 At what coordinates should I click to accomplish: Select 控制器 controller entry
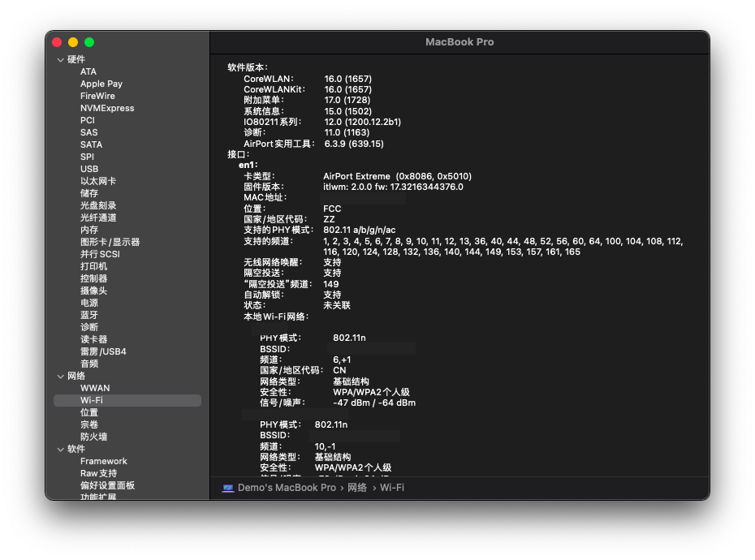[x=93, y=278]
